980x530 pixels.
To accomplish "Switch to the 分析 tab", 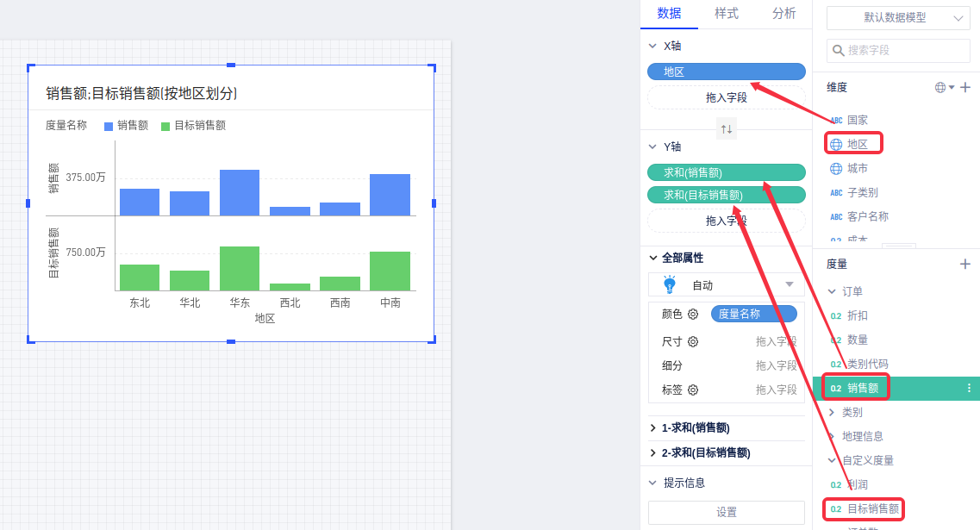I will click(783, 13).
